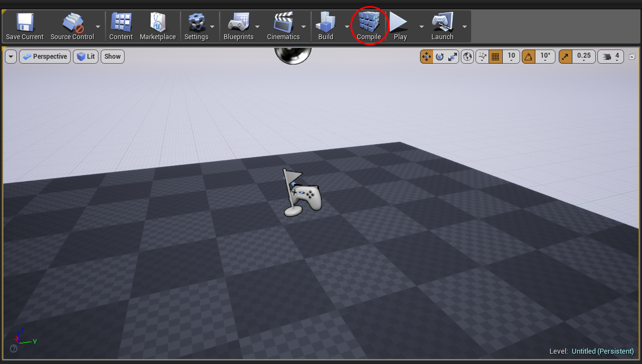Open the Perspective view mode menu
Screen dimensions: 642x364
45,57
